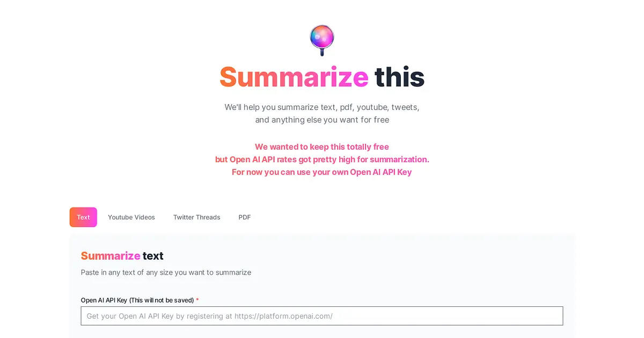644x338 pixels.
Task: Click the gradient "Summarize" word in the section heading
Action: click(111, 256)
